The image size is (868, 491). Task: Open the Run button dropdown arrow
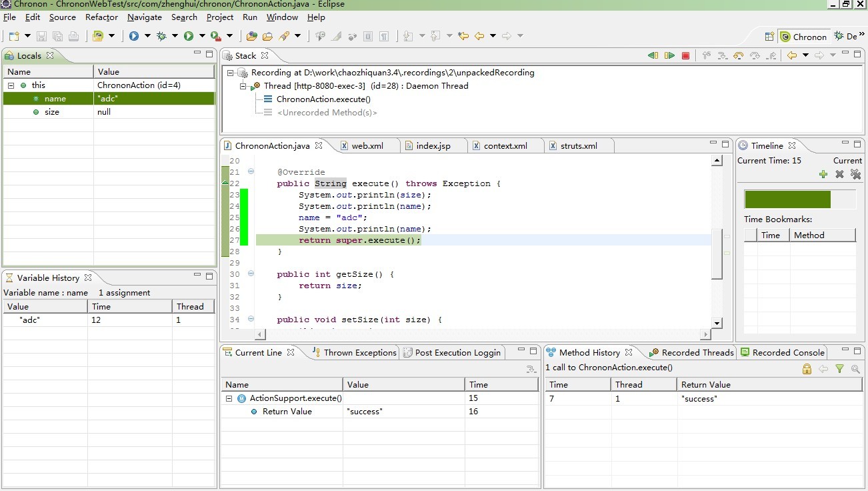pos(202,36)
